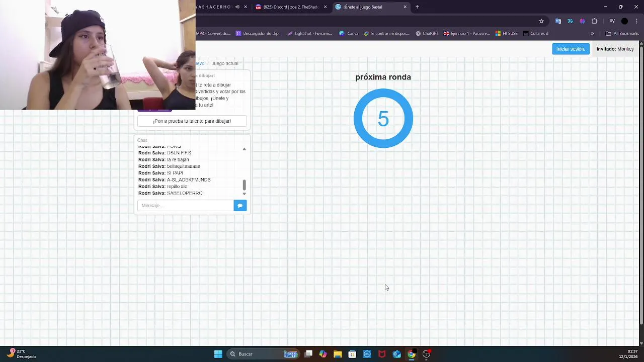Screen dimensions: 644x362
Task: Click chat message 'A-SL,ADBKFMJNDS'
Action: pyautogui.click(x=189, y=179)
